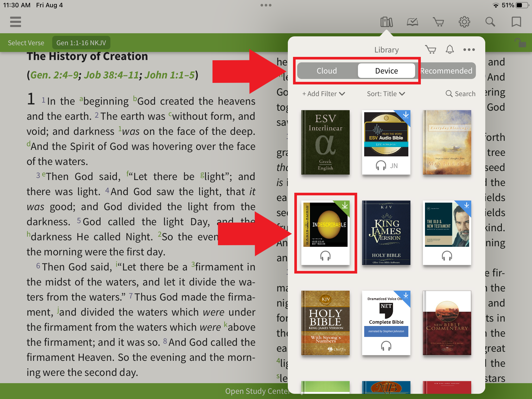Tap download badge on ESV Audio Bible
The image size is (532, 399).
click(x=406, y=115)
